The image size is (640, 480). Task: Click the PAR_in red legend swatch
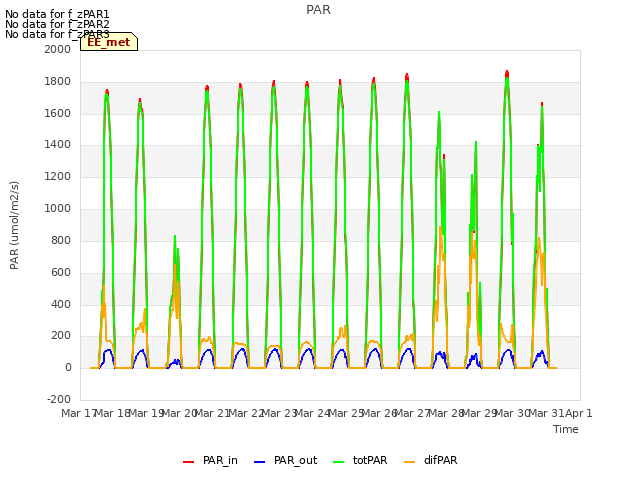[188, 462]
